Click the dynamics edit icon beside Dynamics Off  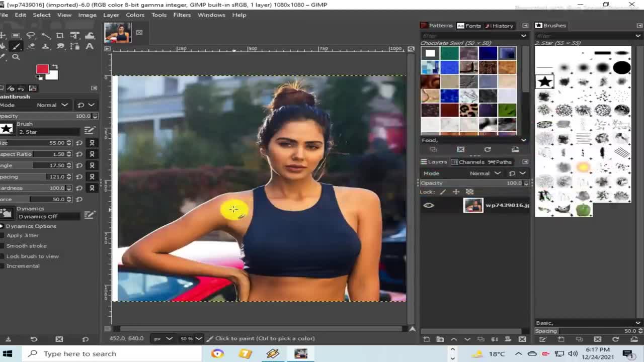pyautogui.click(x=90, y=215)
